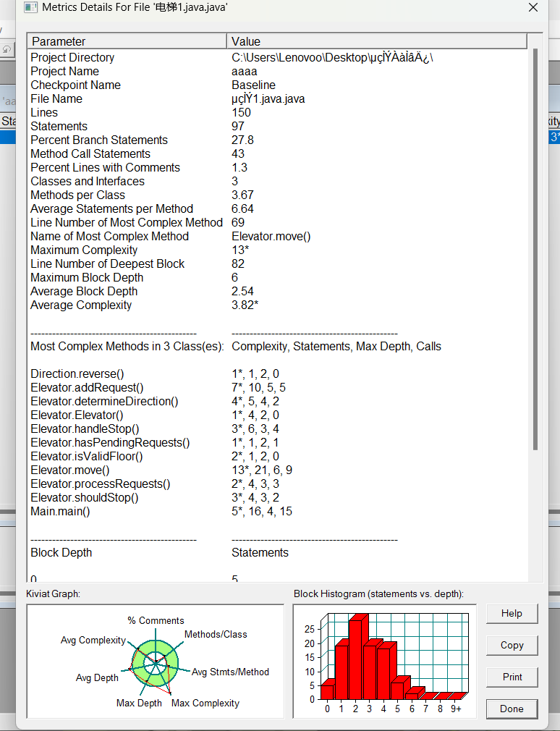Click Direction.reverse() method row

pyautogui.click(x=277, y=374)
